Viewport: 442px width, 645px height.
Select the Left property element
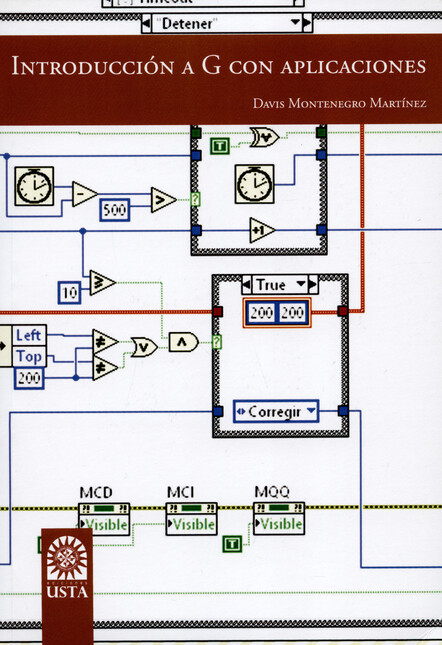28,335
